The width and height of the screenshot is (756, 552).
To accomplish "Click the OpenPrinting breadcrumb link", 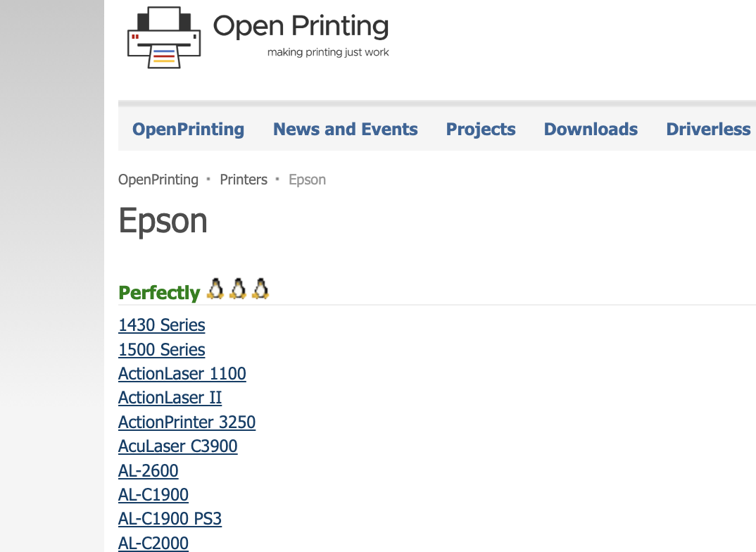I will (x=158, y=180).
